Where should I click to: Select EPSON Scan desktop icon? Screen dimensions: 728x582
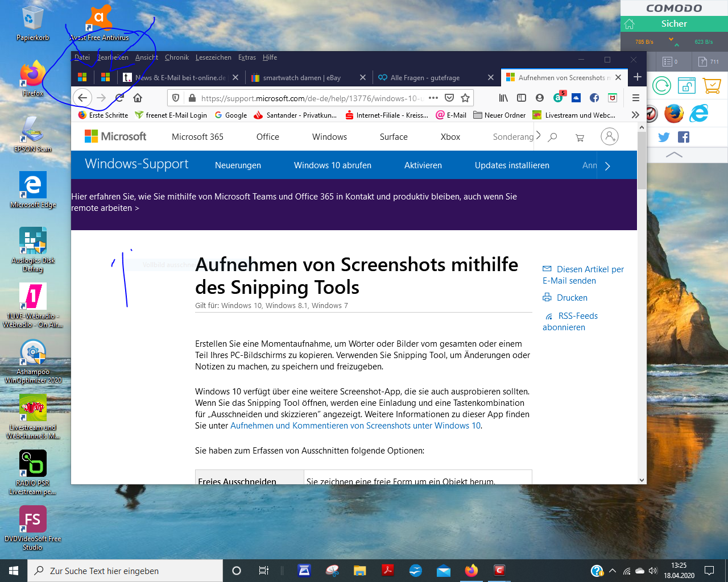pos(32,134)
